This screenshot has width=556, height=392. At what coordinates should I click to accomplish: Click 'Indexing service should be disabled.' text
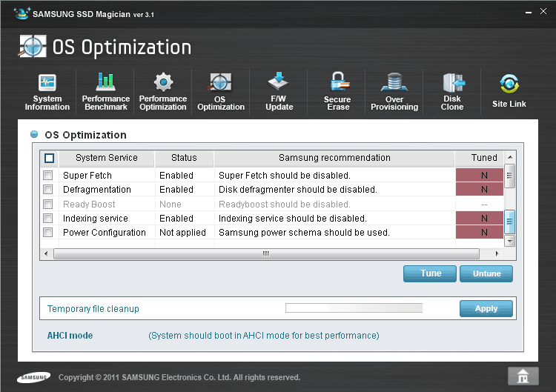click(293, 219)
